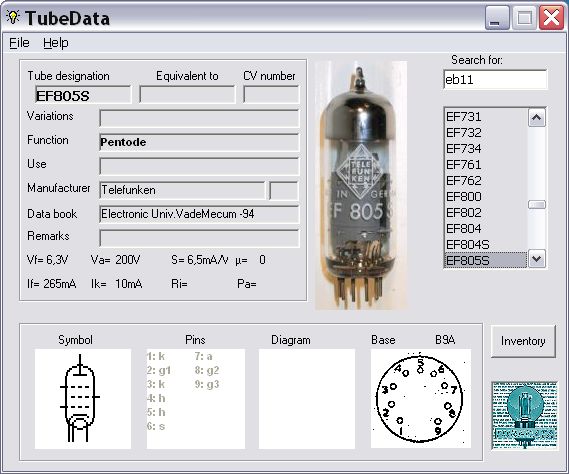Click the Manufacturer field showing Telefunken
The width and height of the screenshot is (569, 474).
[x=182, y=190]
